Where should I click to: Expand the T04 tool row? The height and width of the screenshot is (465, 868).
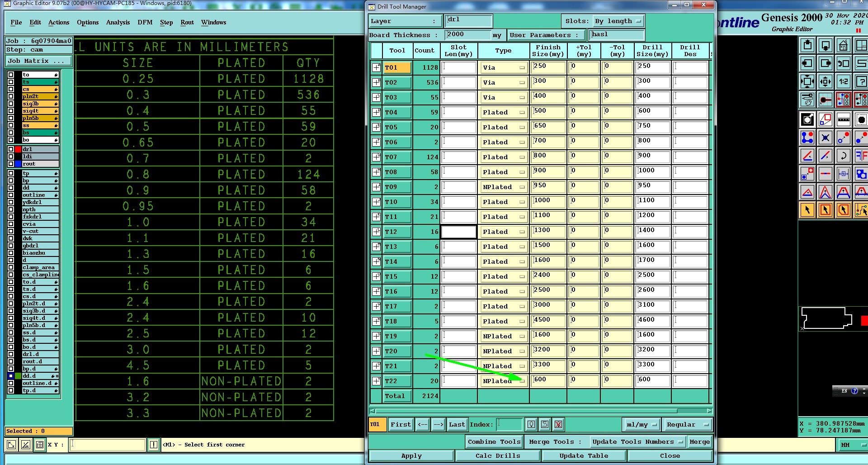376,112
